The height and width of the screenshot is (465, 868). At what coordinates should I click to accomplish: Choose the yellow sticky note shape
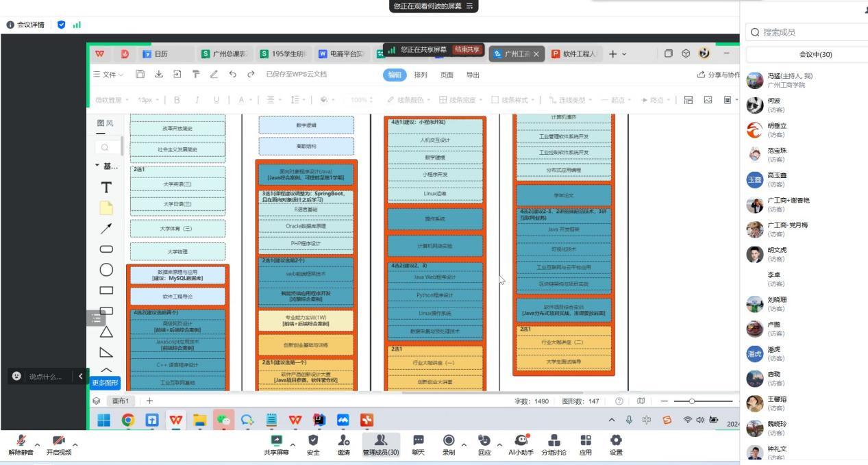click(106, 208)
